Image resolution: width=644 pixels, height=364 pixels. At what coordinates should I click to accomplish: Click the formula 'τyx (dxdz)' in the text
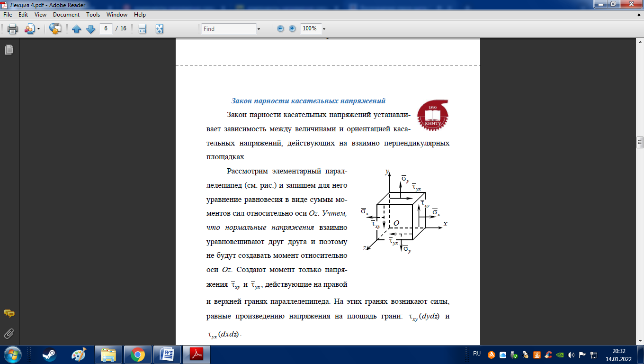tap(224, 335)
